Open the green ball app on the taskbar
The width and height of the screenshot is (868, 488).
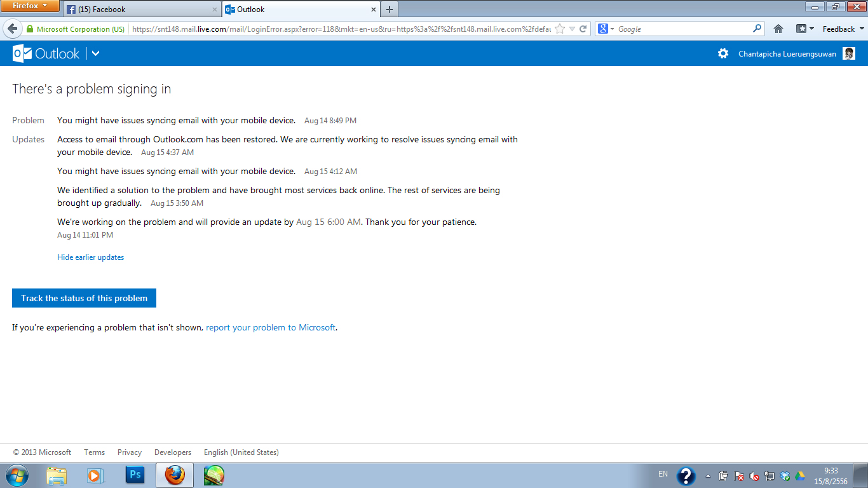pyautogui.click(x=214, y=475)
